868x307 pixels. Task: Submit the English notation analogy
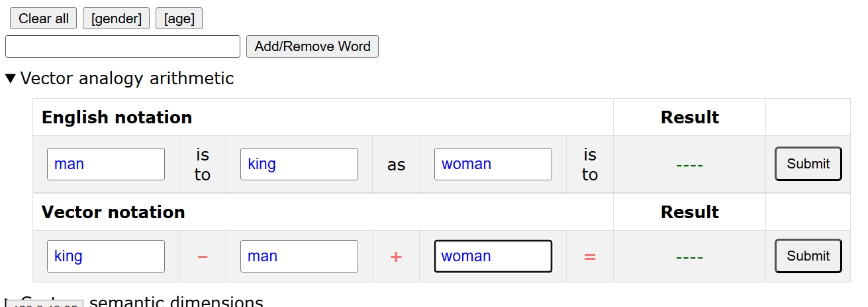tap(808, 164)
